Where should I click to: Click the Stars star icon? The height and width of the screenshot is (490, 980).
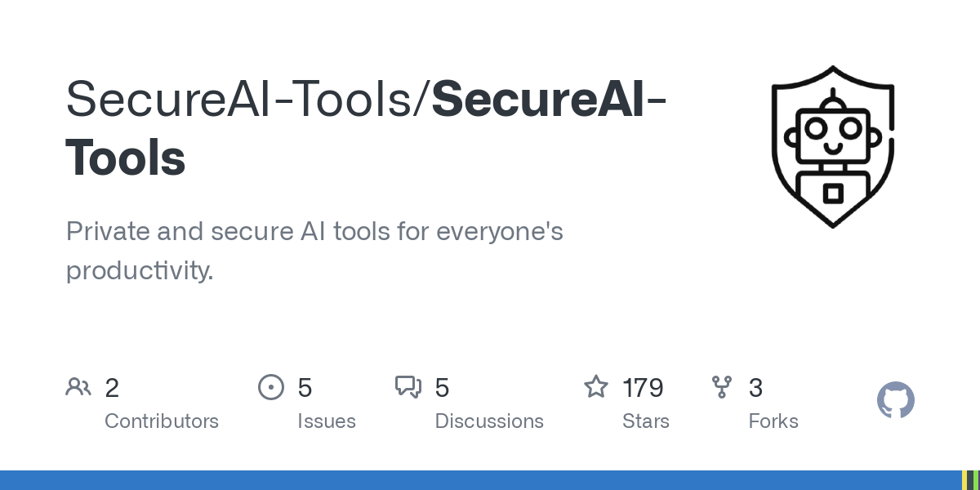tap(595, 386)
